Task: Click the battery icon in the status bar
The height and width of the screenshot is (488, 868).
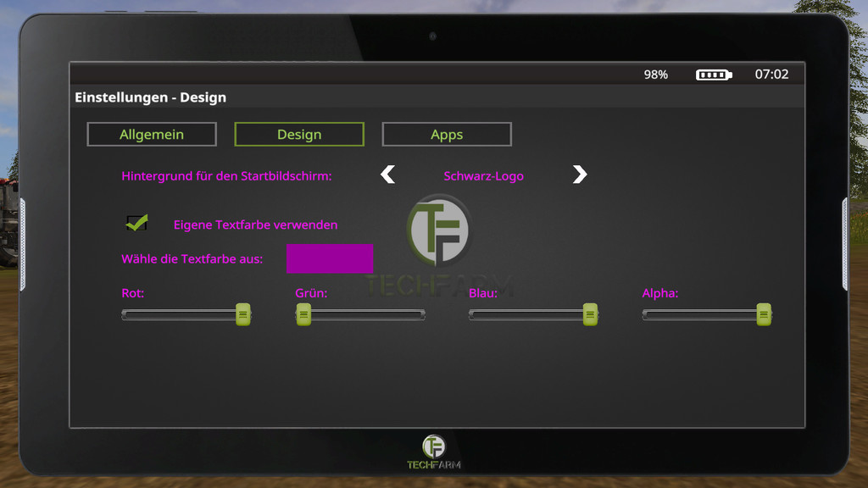Action: (713, 75)
